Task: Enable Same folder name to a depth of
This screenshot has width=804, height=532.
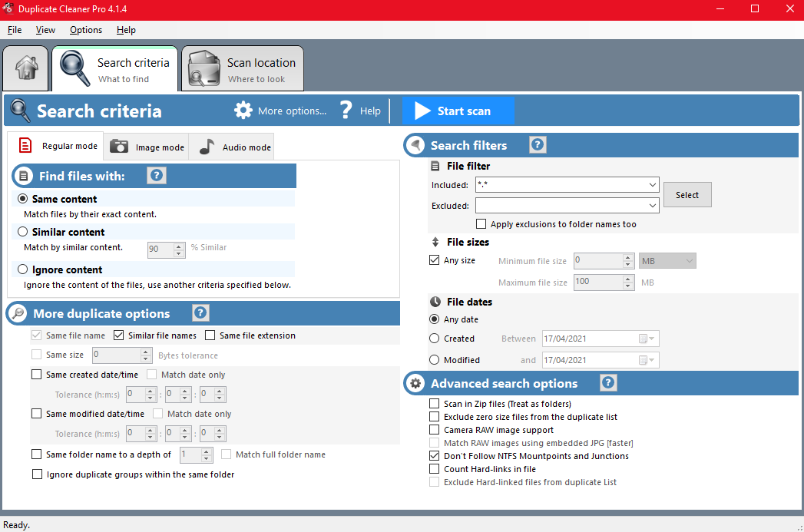Action: coord(36,454)
